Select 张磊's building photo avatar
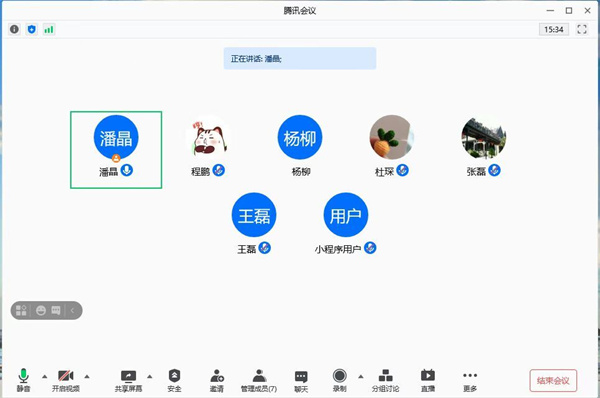600x398 pixels. pos(484,137)
